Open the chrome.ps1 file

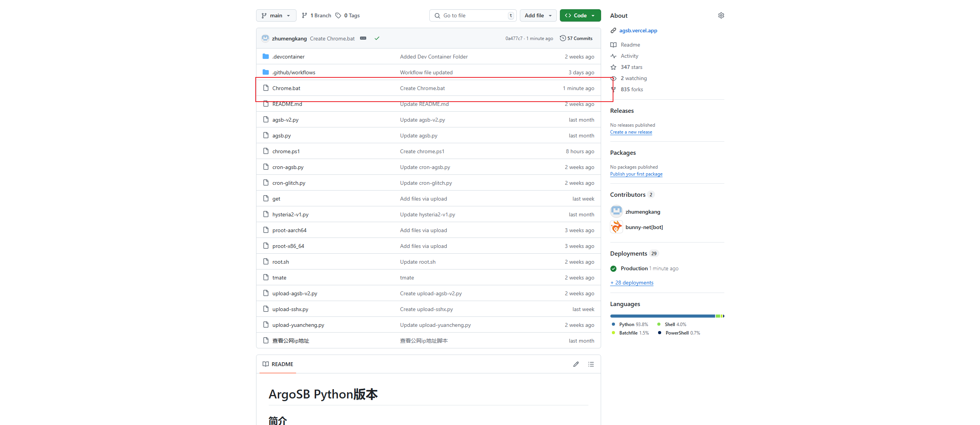coord(286,151)
